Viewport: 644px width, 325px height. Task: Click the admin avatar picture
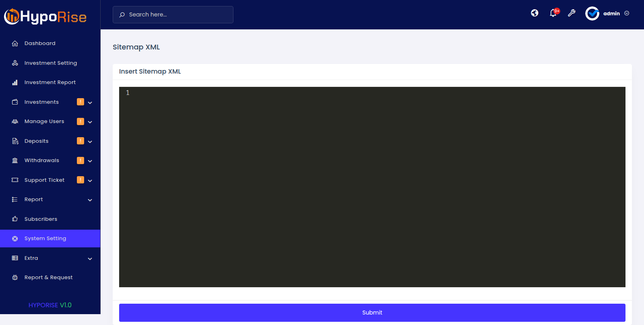point(592,13)
